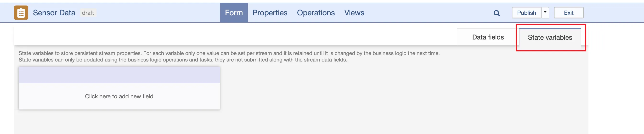Exit the form editor
The height and width of the screenshot is (134, 644).
tap(569, 13)
